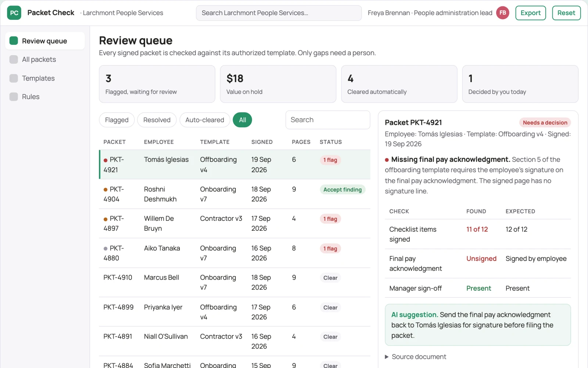Click the Needs a decision badge
This screenshot has width=588, height=368.
tap(545, 123)
